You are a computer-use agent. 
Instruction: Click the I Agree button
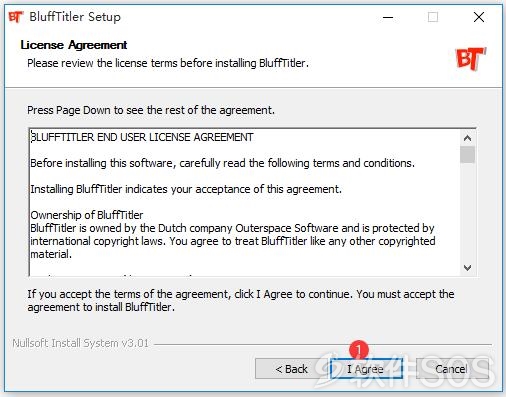point(366,369)
